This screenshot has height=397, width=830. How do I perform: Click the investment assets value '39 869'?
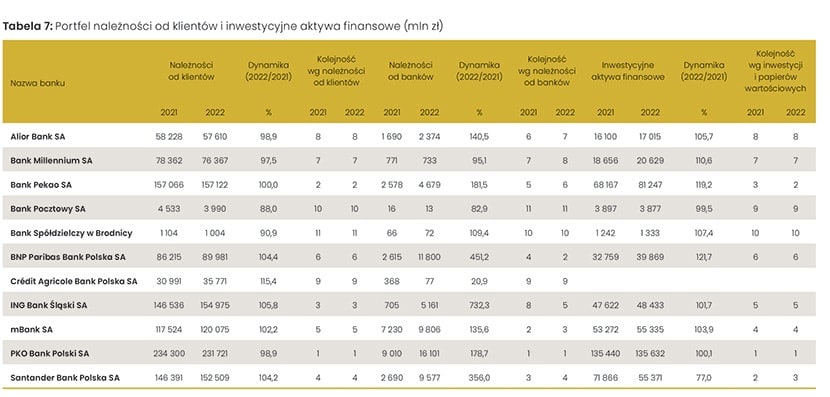click(650, 257)
